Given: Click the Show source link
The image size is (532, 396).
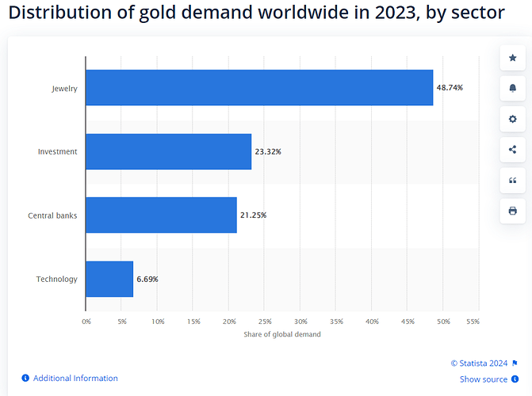Looking at the screenshot, I should (x=483, y=379).
